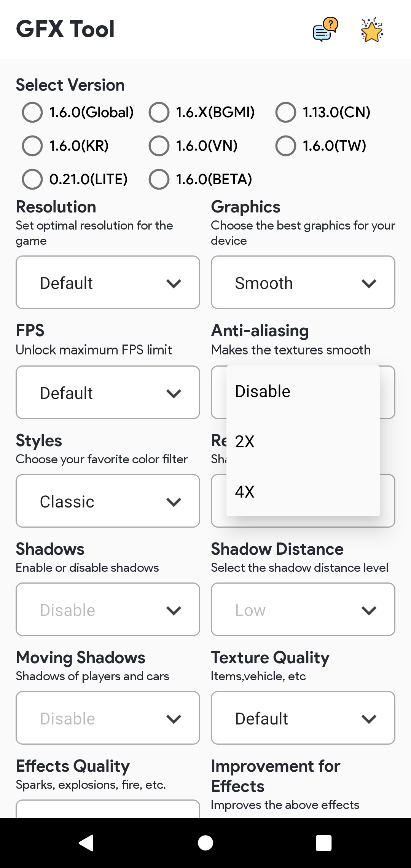Choose the 1.6.0(KR) version radio button

coord(32,146)
